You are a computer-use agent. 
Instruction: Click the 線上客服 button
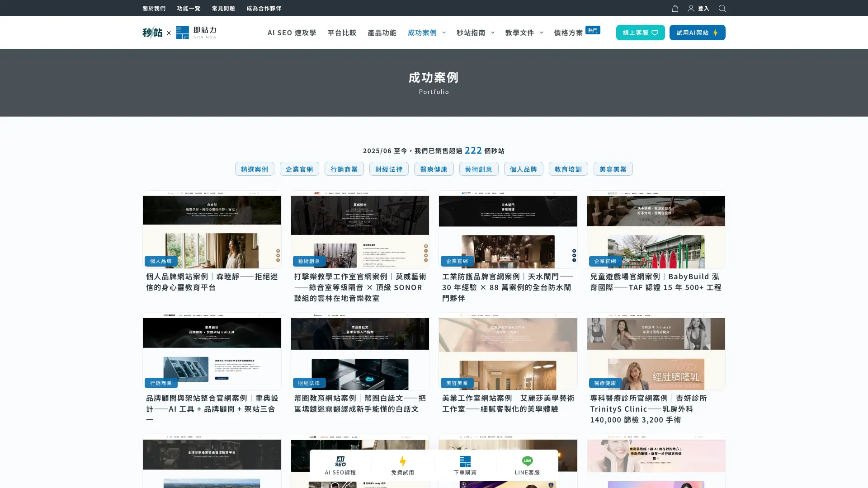pyautogui.click(x=640, y=33)
